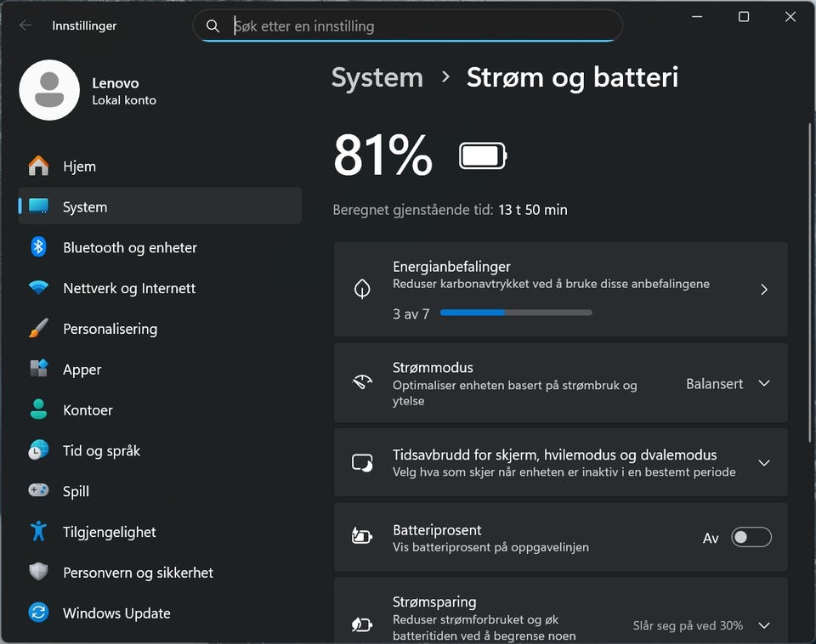Screen dimensions: 816x644
Task: Open Bluetooth og enheter settings
Action: click(x=161, y=247)
